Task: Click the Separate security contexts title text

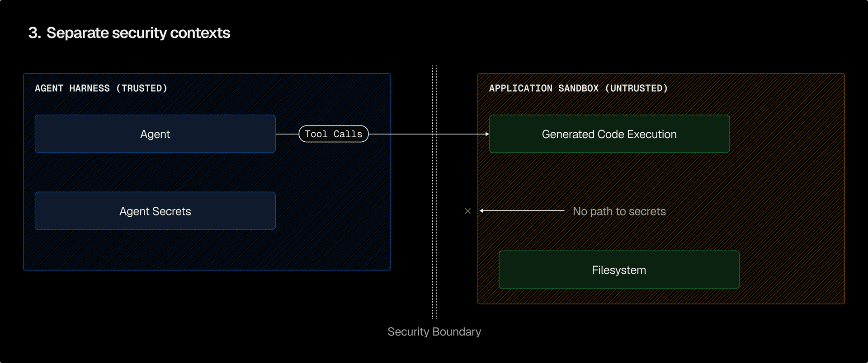Action: [x=138, y=33]
